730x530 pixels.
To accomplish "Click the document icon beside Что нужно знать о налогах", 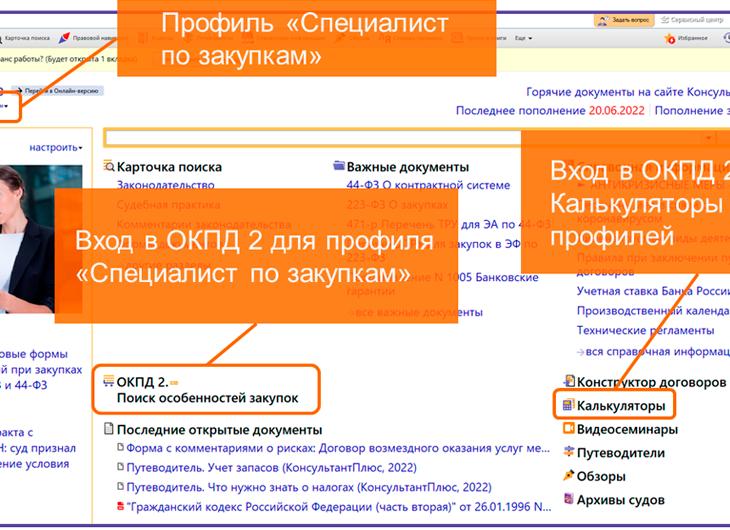I will click(120, 486).
